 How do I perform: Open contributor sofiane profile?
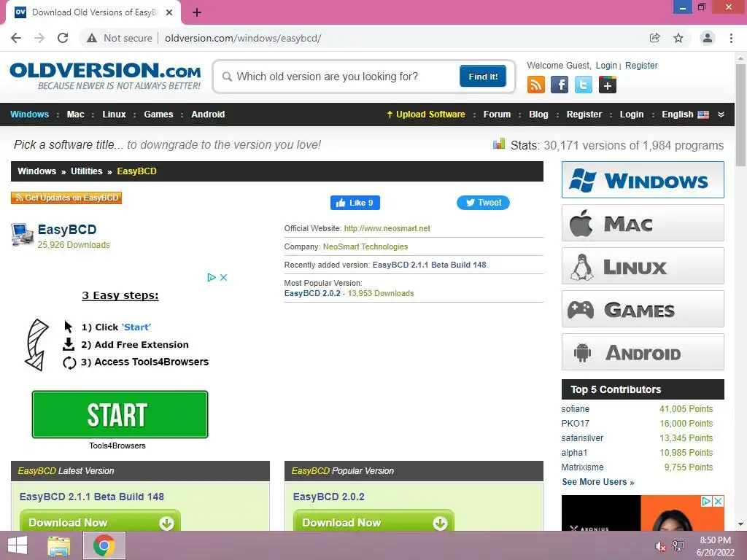(575, 409)
